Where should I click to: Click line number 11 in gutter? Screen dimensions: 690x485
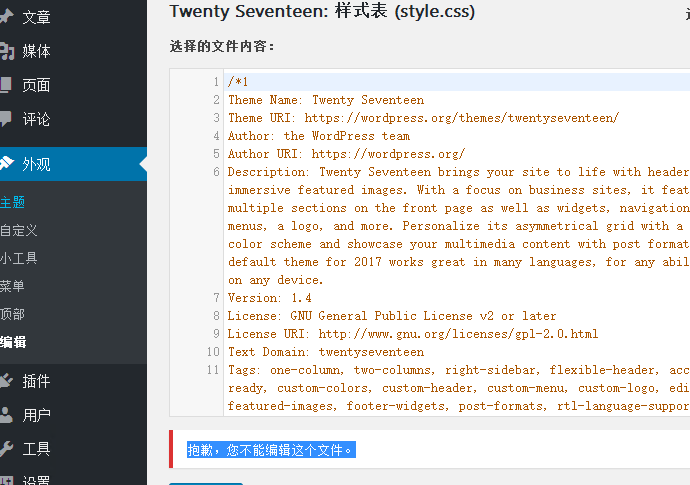213,370
